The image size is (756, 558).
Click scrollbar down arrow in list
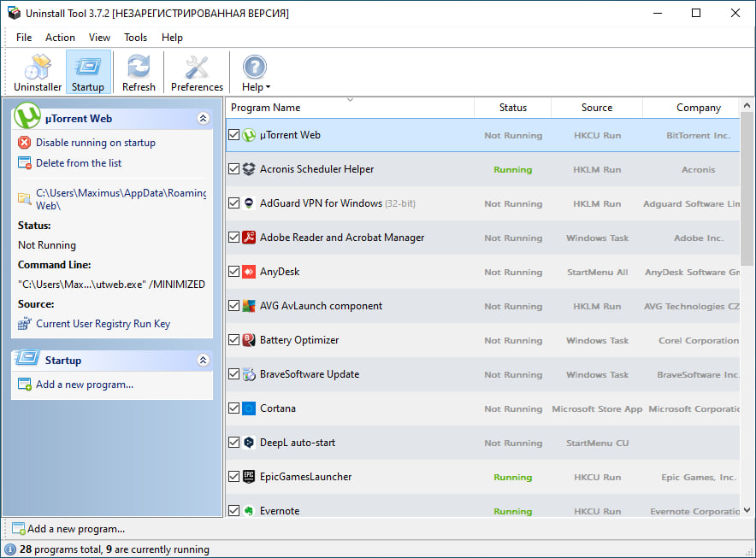747,510
